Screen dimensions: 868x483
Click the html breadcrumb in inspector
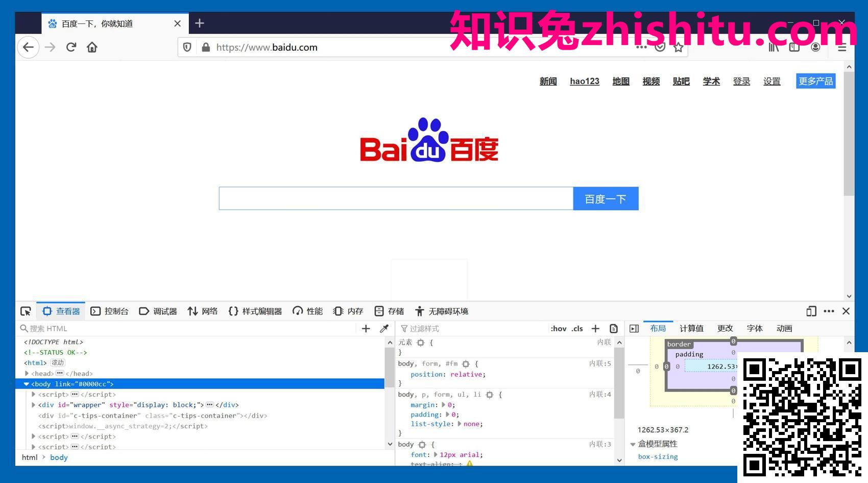pos(30,457)
